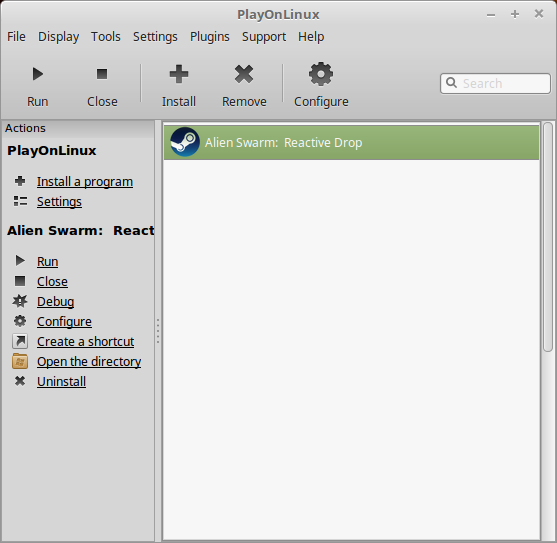
Task: Close the PlayOnLinux window
Action: 539,14
